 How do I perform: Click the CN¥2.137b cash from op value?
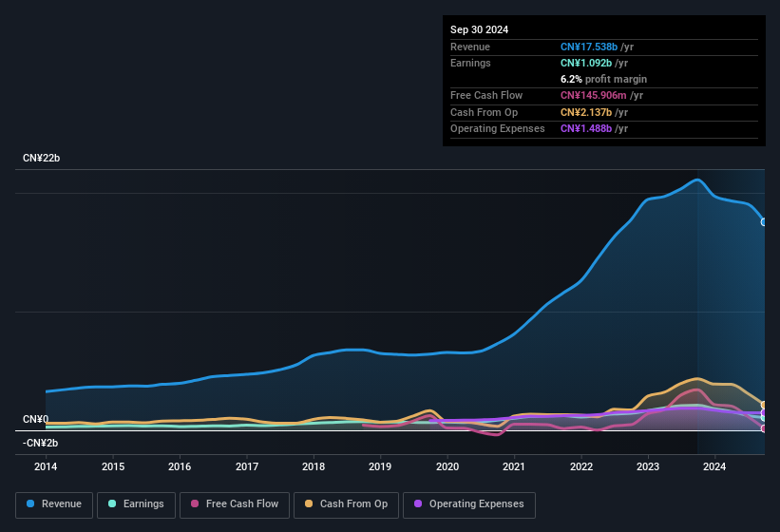point(586,112)
